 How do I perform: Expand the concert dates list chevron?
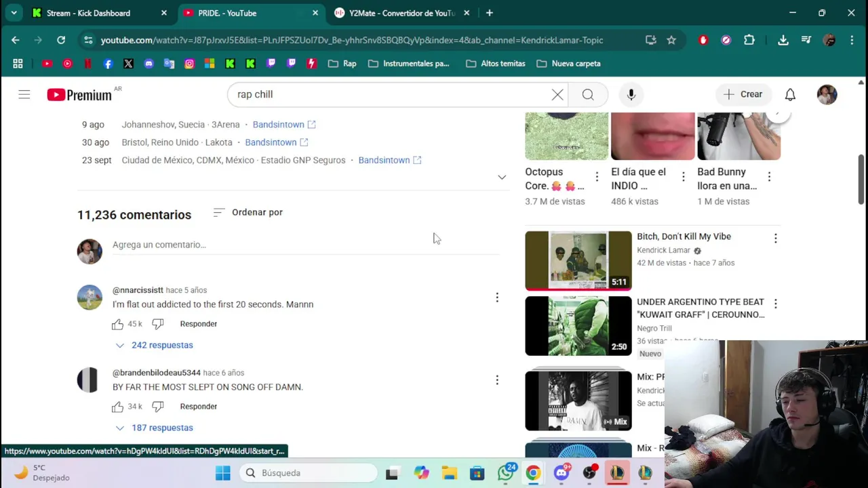pos(502,178)
